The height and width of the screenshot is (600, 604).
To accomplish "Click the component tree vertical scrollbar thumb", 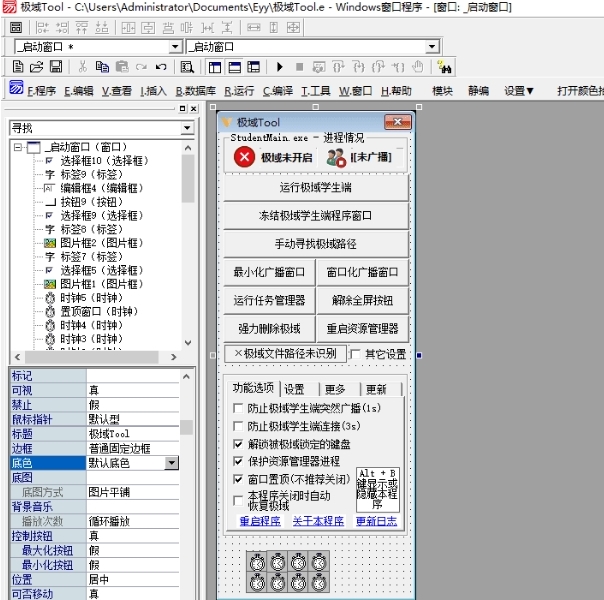I will coord(188,178).
